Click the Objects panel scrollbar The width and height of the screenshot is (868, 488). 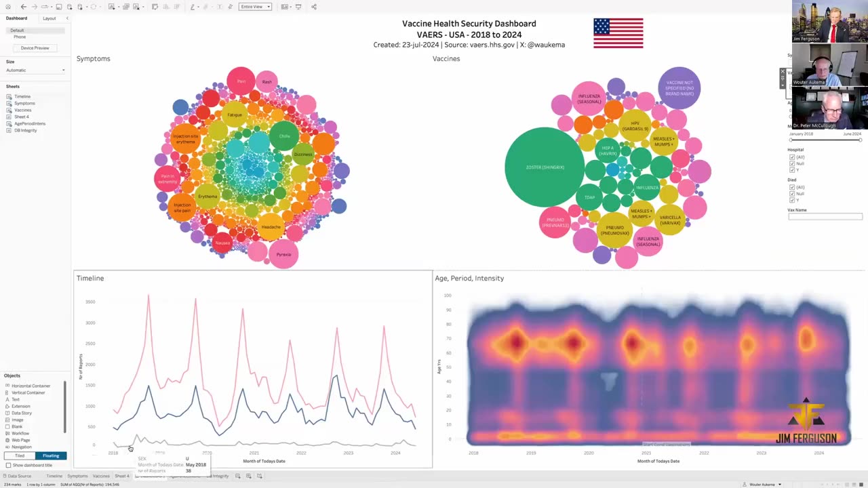coord(65,407)
